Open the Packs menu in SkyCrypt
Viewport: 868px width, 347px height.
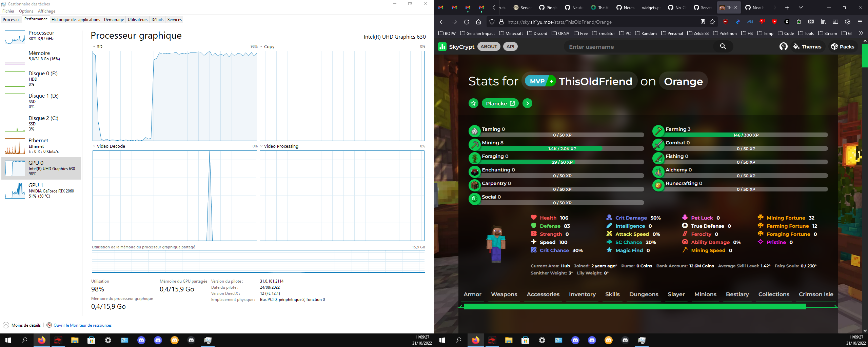[843, 47]
